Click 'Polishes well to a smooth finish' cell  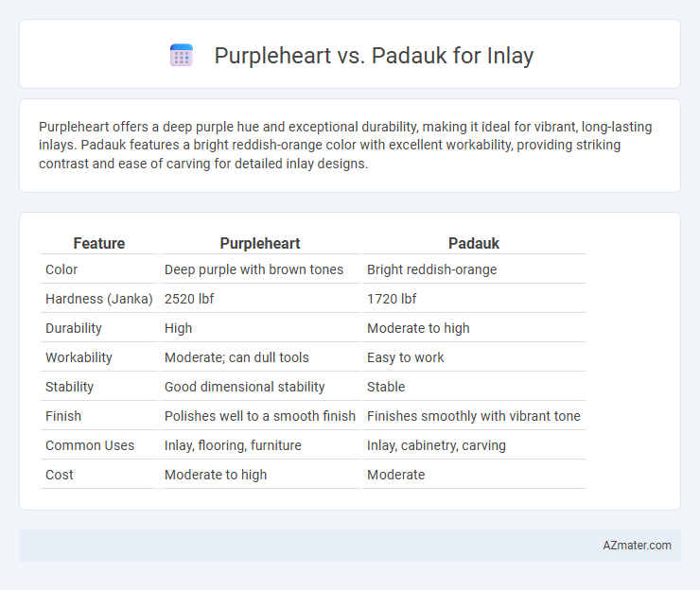(260, 416)
